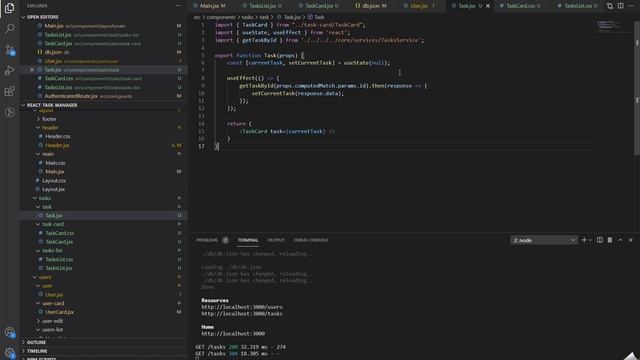Add a new terminal with plus icon

(x=584, y=240)
